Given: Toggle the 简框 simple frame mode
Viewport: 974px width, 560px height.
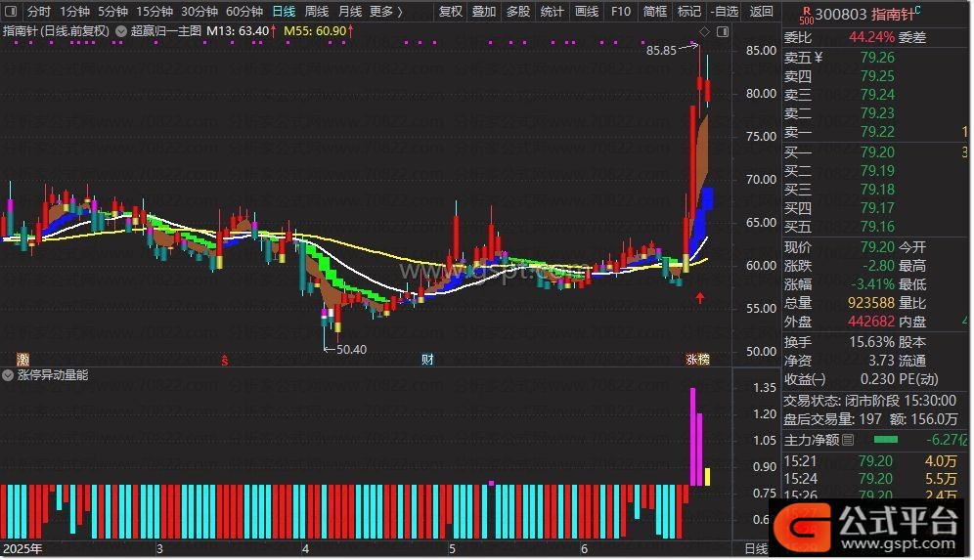Looking at the screenshot, I should coord(655,11).
